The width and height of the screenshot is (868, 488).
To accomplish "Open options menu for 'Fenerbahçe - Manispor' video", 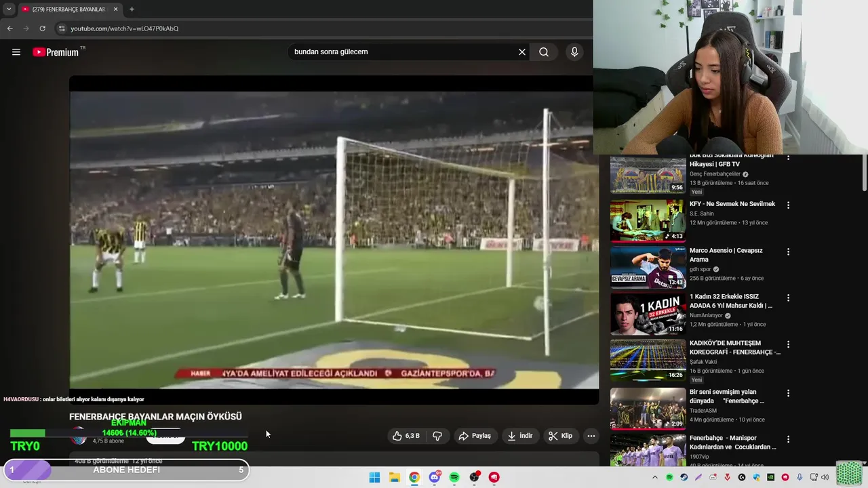I will [x=788, y=439].
